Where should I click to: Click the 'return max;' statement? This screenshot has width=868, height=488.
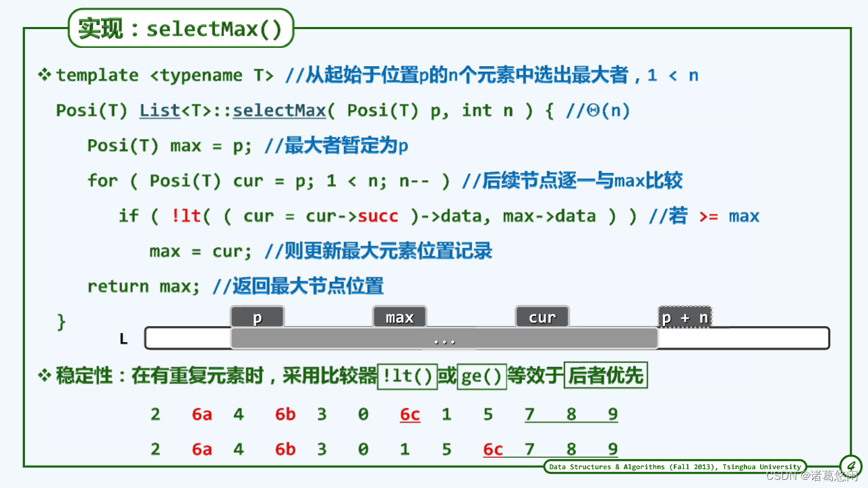tap(144, 286)
